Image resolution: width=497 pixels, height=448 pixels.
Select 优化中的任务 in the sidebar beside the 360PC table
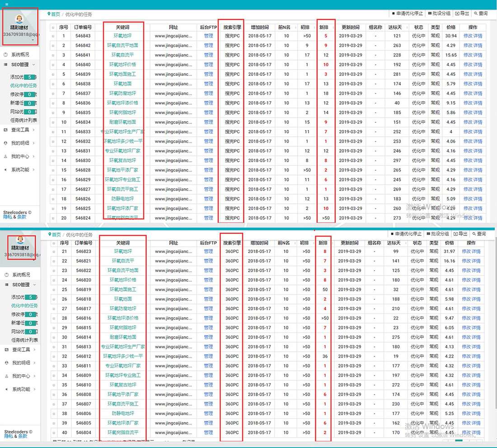[24, 306]
